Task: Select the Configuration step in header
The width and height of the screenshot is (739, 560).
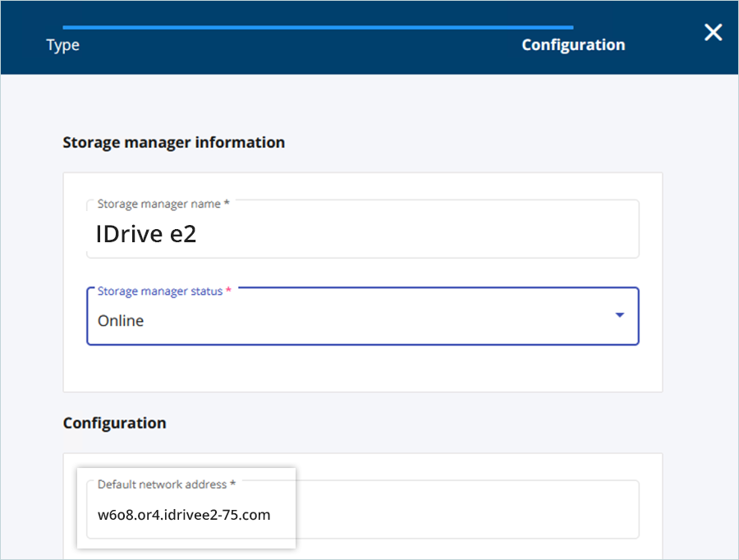Action: 573,45
